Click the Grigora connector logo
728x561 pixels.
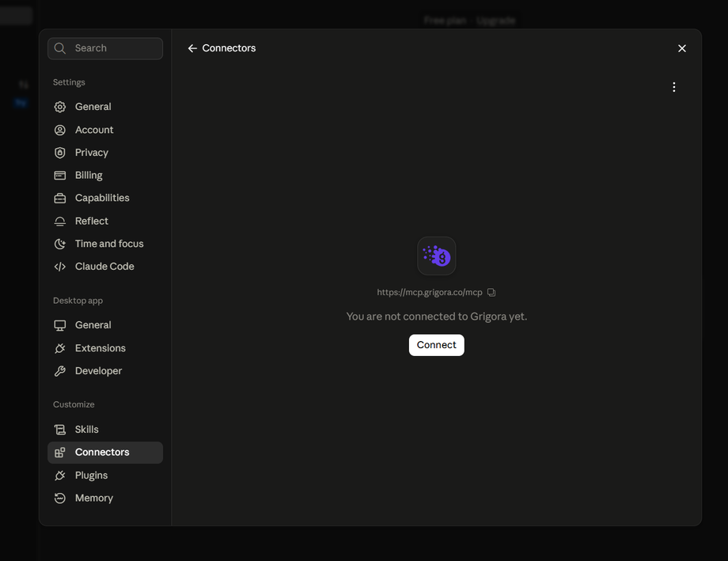tap(437, 256)
